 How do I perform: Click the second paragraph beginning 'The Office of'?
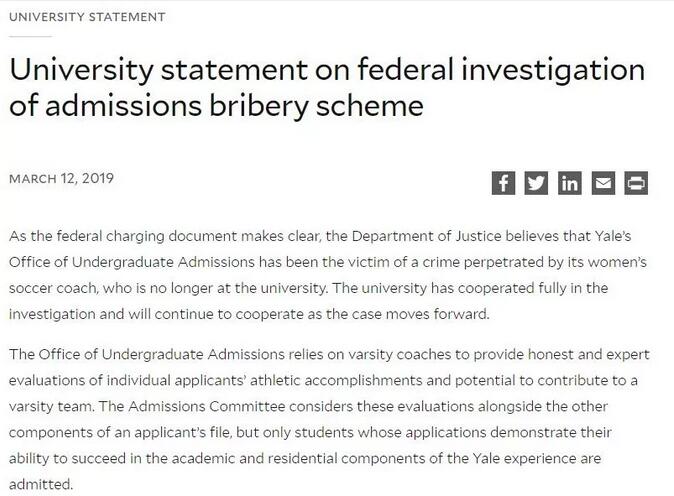(329, 419)
